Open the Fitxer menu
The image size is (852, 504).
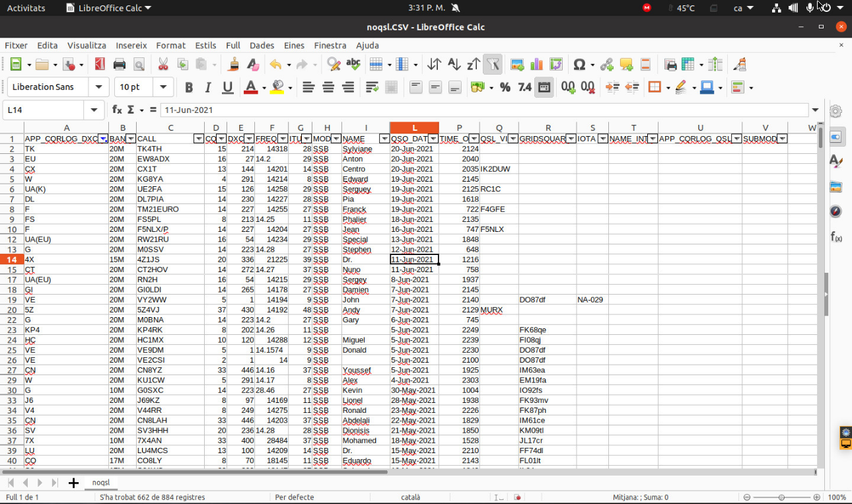point(17,46)
